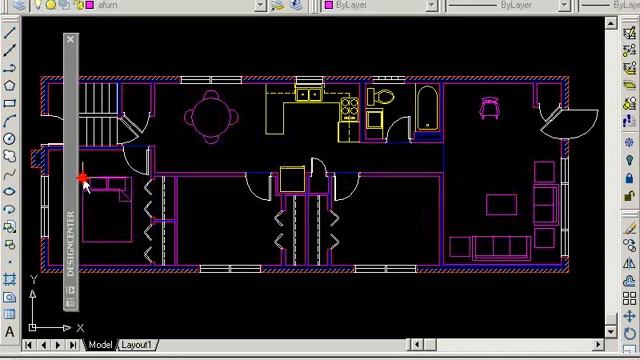640x360 pixels.
Task: Open the afurn layer list dropdown arrow
Action: [x=260, y=5]
